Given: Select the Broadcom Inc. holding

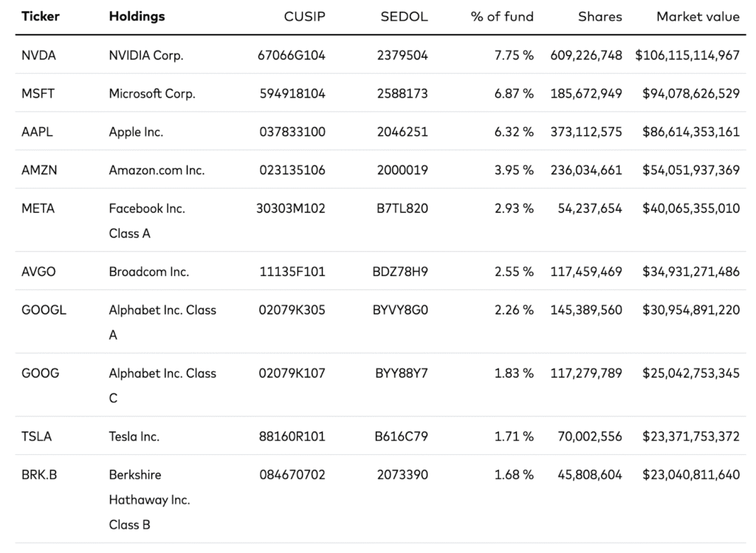Looking at the screenshot, I should point(148,272).
